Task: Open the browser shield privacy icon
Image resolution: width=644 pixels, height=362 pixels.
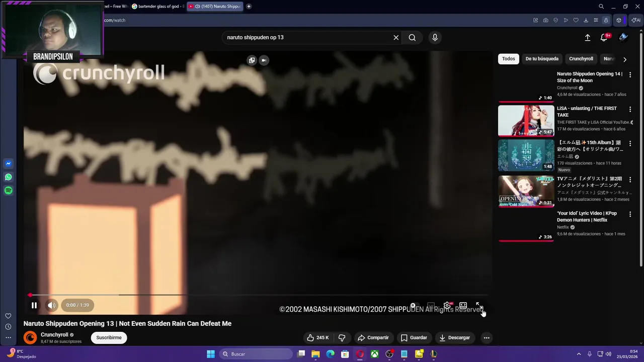Action: coord(556,21)
